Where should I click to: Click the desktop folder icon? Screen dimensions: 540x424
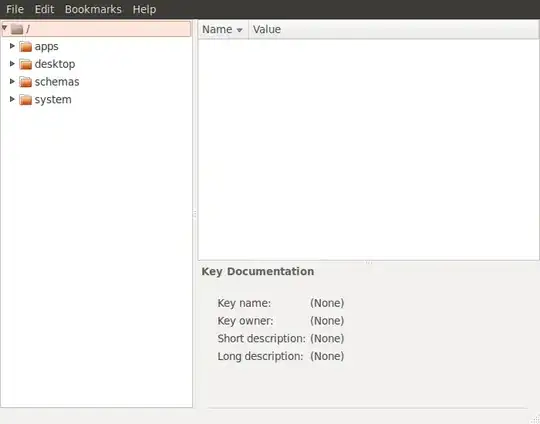25,64
